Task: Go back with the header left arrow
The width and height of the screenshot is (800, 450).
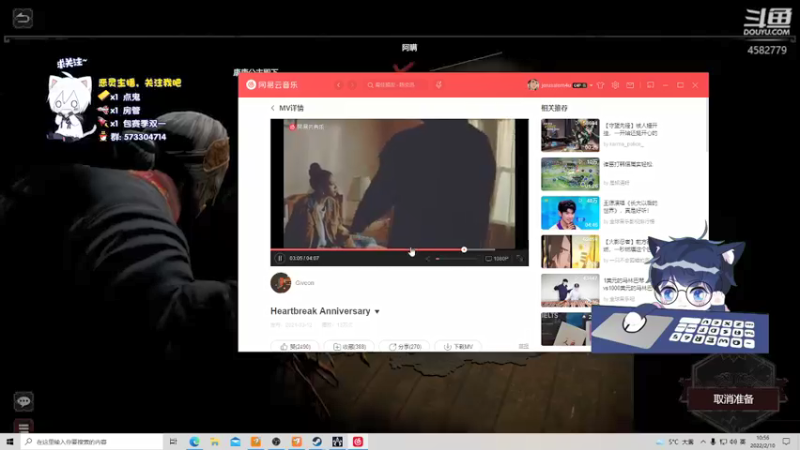Action: click(x=338, y=85)
